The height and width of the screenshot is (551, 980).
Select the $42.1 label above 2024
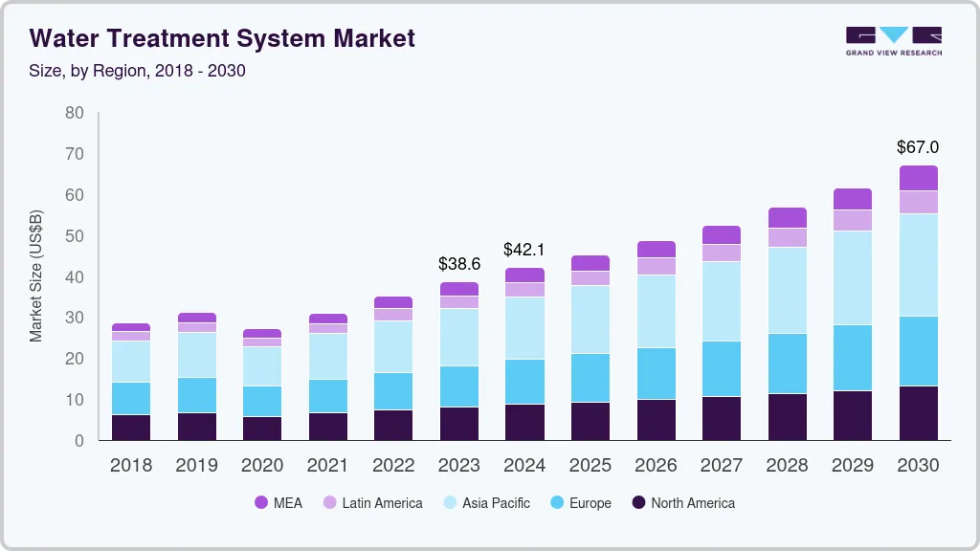click(524, 250)
